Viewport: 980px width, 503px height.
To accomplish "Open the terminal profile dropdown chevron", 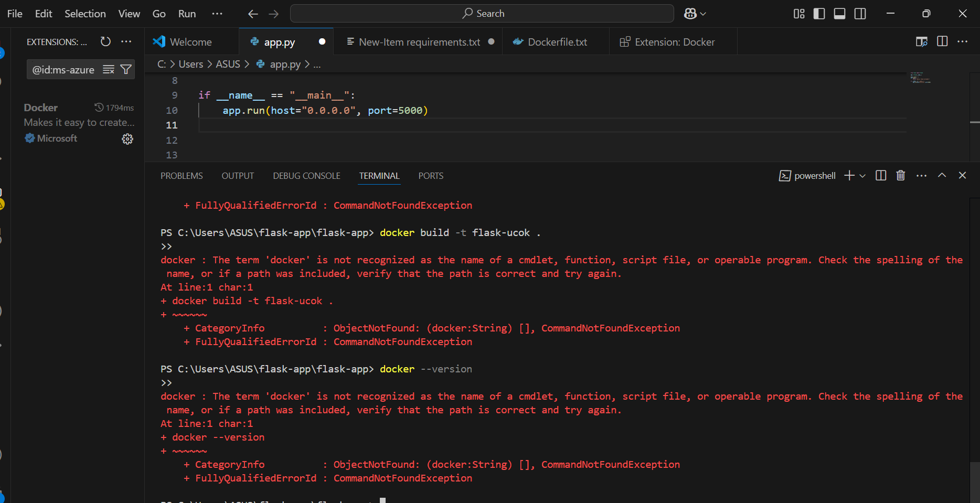I will (862, 175).
